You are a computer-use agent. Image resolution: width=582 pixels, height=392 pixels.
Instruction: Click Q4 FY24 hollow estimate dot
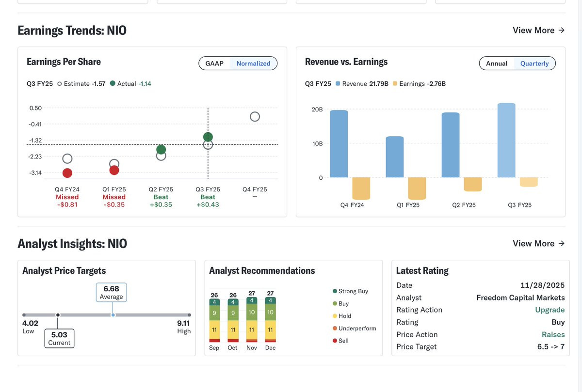67,158
